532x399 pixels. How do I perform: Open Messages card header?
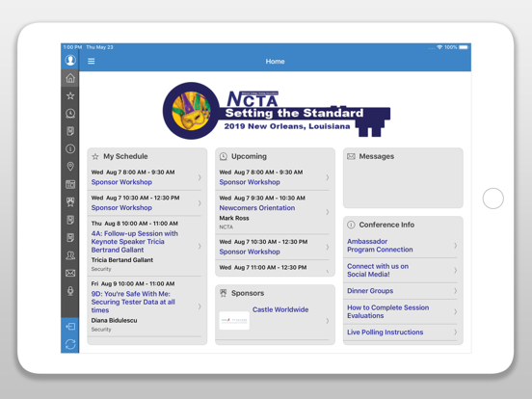(377, 156)
